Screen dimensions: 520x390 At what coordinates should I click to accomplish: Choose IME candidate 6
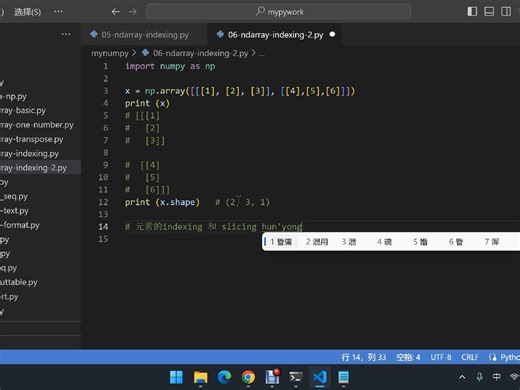(456, 242)
